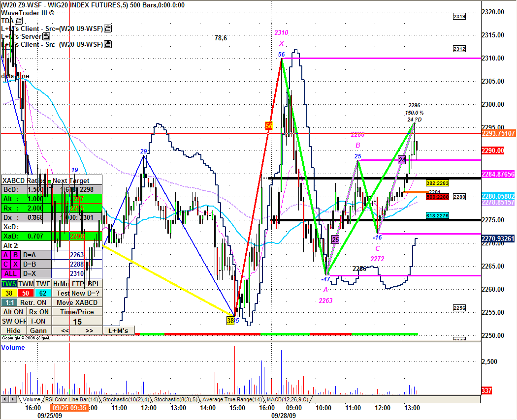This screenshot has height=420, width=517.
Task: Click the purple 25 marker box
Action: [335, 240]
